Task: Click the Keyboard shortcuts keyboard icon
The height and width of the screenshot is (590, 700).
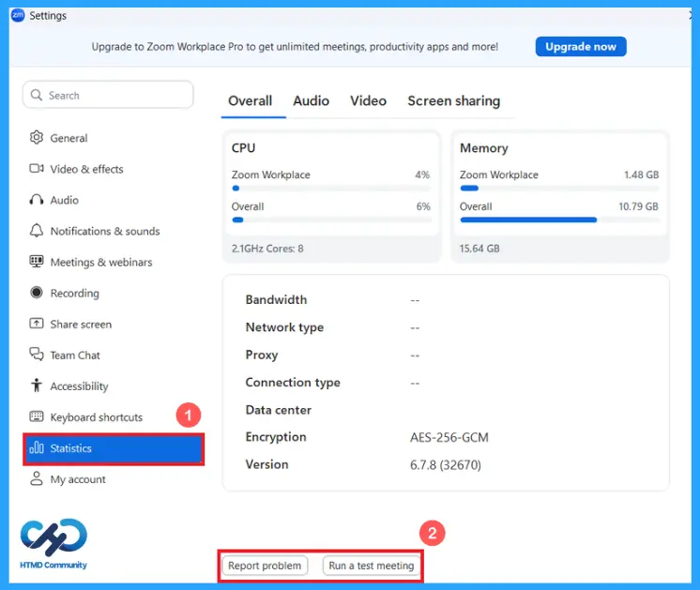Action: tap(37, 416)
